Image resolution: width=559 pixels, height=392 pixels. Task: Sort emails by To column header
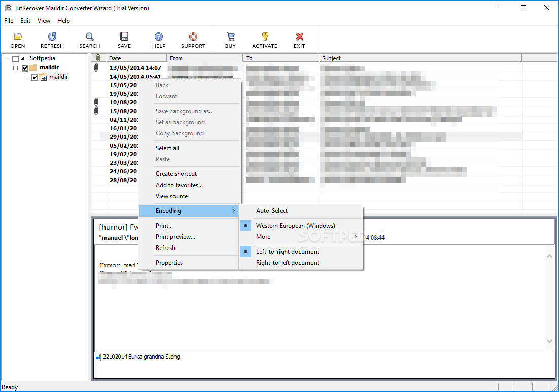click(x=281, y=58)
